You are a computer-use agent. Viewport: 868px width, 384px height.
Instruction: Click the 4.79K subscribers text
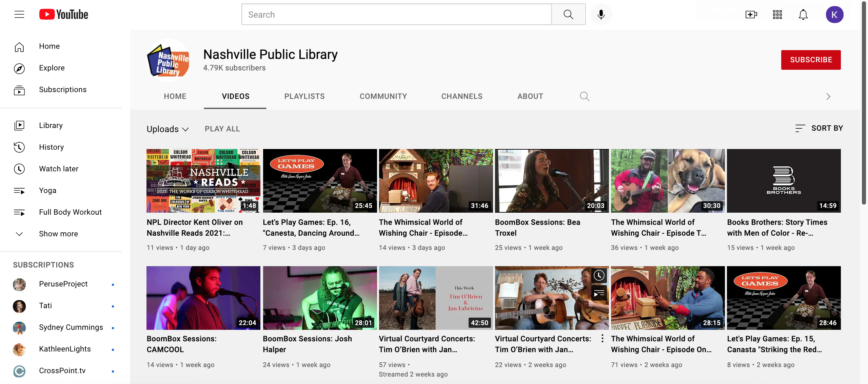(234, 68)
